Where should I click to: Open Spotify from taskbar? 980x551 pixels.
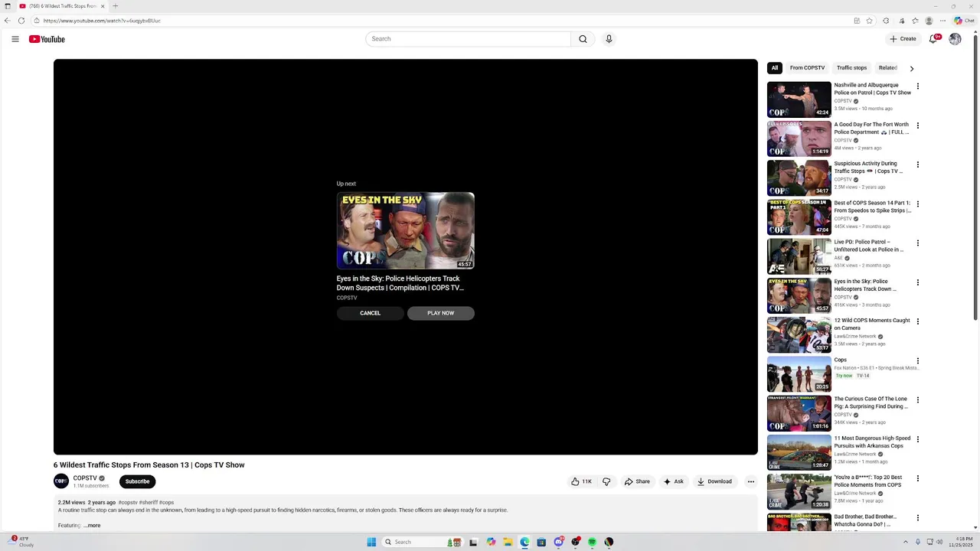point(592,542)
